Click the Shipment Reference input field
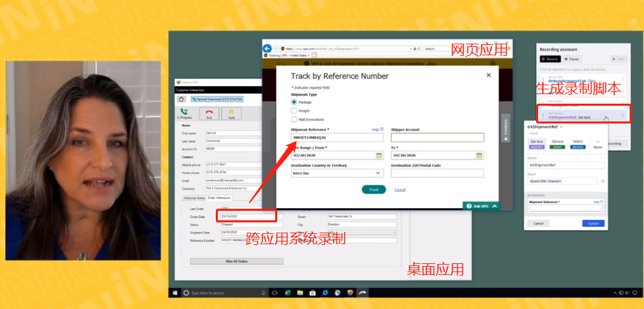 [337, 138]
